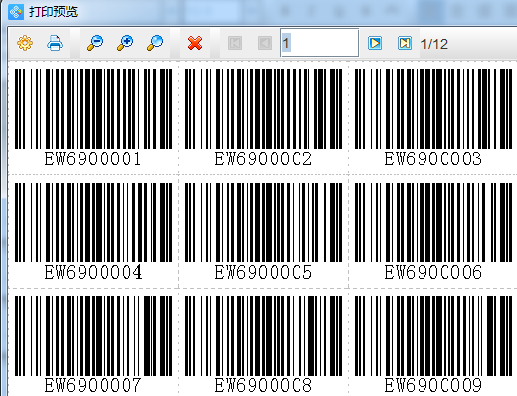Select the EW6900003 barcode label
Viewport: 517px width, 396px height.
(433, 117)
